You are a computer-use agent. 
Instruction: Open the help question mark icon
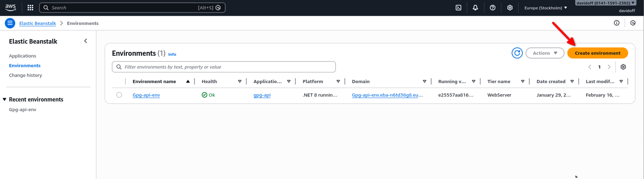[492, 7]
